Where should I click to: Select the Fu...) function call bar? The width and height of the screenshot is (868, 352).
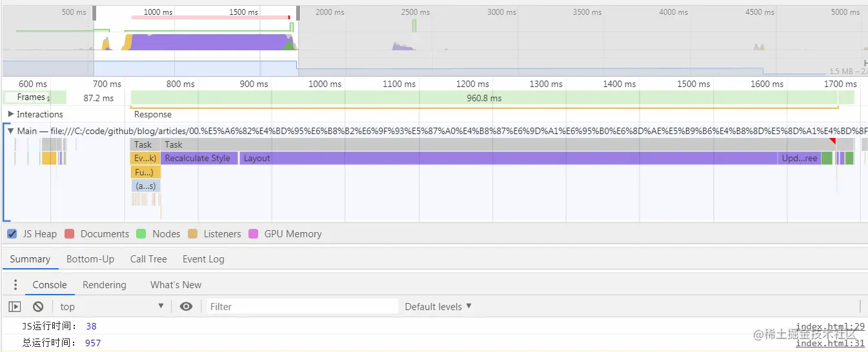tap(145, 172)
